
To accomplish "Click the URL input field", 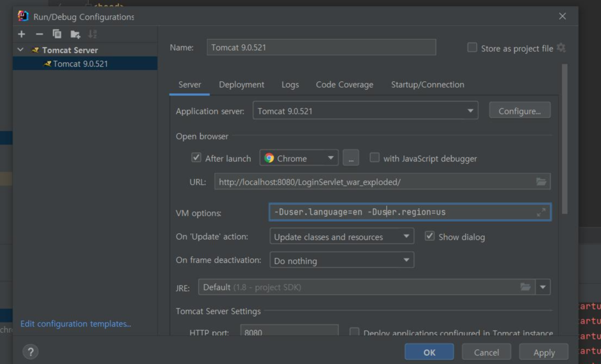I will (x=382, y=181).
